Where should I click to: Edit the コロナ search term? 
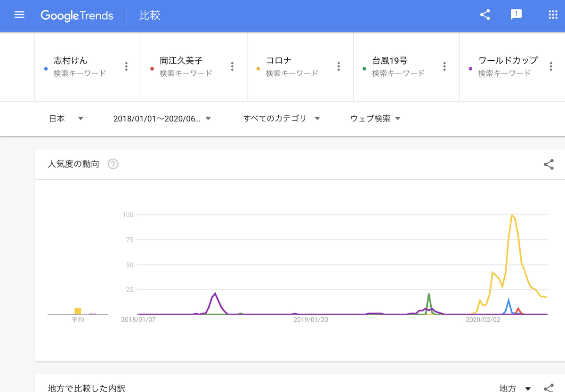click(x=279, y=61)
